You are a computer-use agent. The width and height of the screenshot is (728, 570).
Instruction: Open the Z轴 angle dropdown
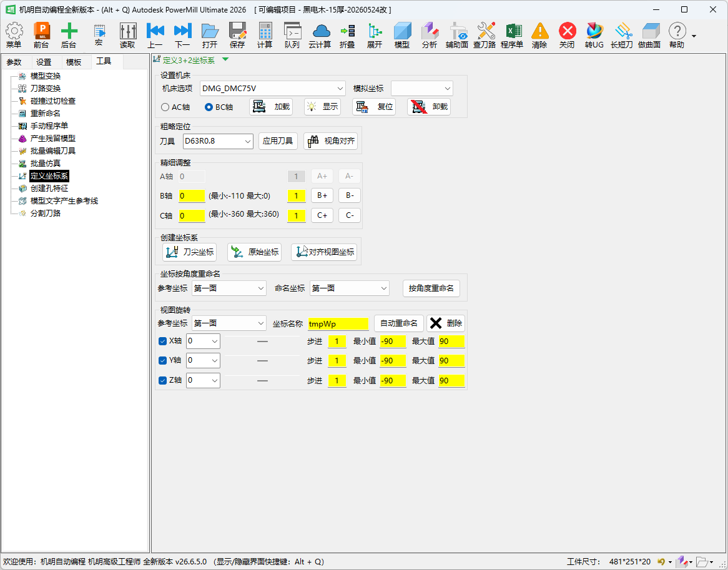203,381
